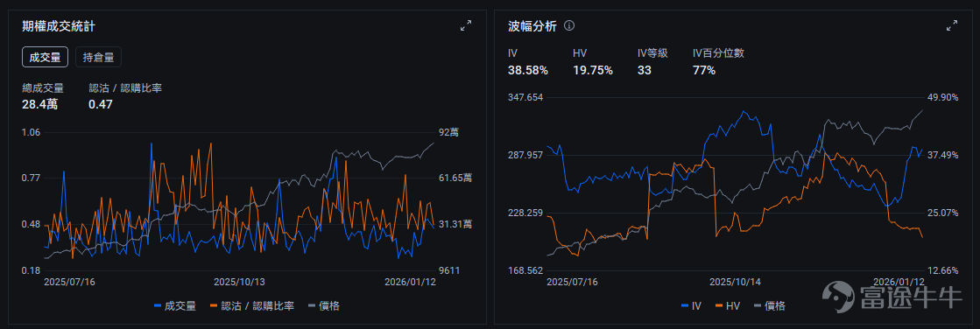Click the 2025/10/14 date axis label
Viewport: 980px width, 329px height.
point(735,282)
